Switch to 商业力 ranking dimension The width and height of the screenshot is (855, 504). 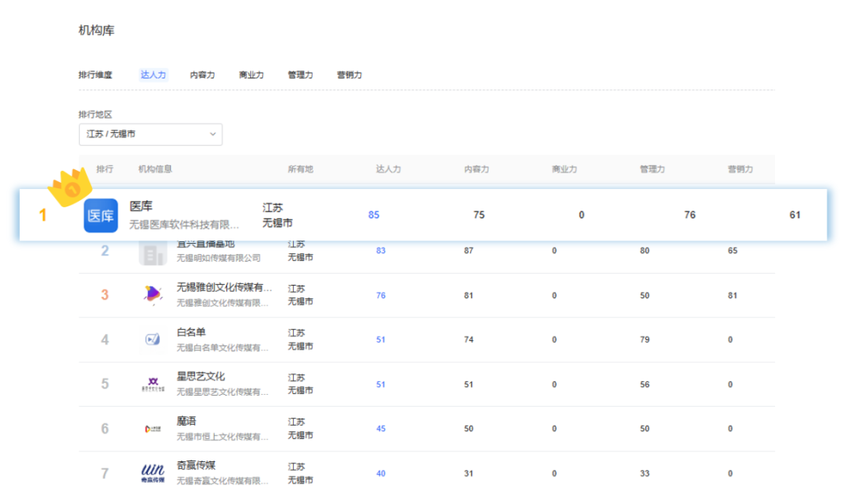click(x=251, y=75)
